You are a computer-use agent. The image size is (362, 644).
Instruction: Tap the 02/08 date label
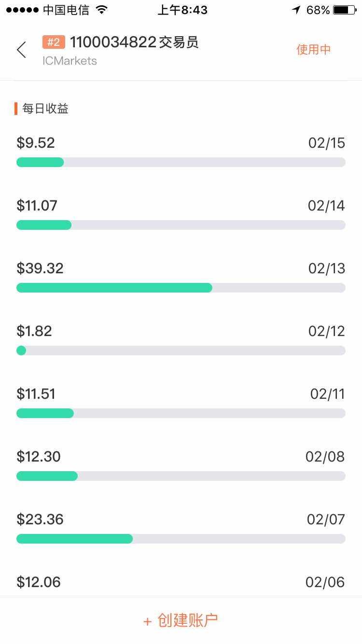pos(325,457)
